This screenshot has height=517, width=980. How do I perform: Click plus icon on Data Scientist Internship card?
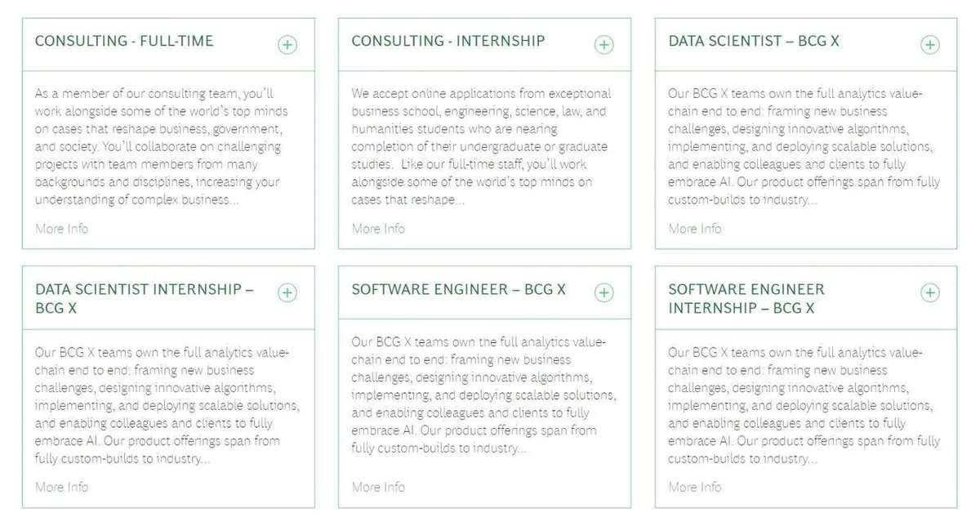pos(287,292)
